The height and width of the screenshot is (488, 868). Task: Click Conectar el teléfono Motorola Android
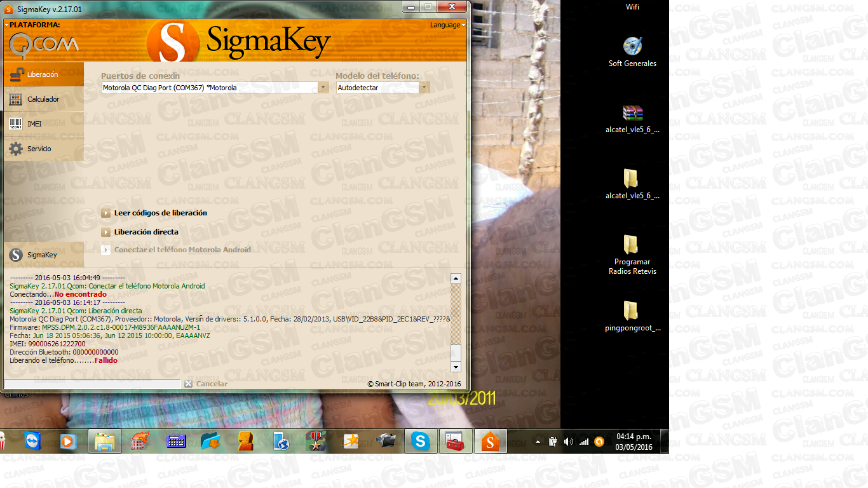[182, 250]
